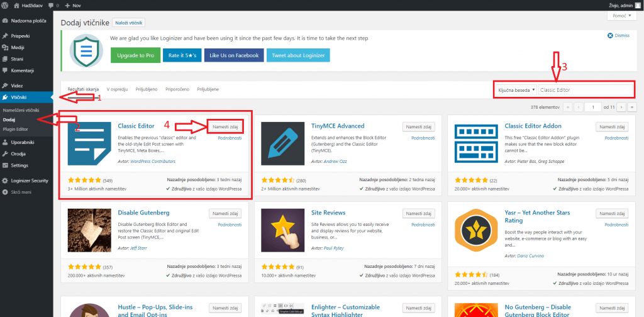Install Yasr Yet Another Stars Rating
This screenshot has height=317, width=644.
coord(612,213)
